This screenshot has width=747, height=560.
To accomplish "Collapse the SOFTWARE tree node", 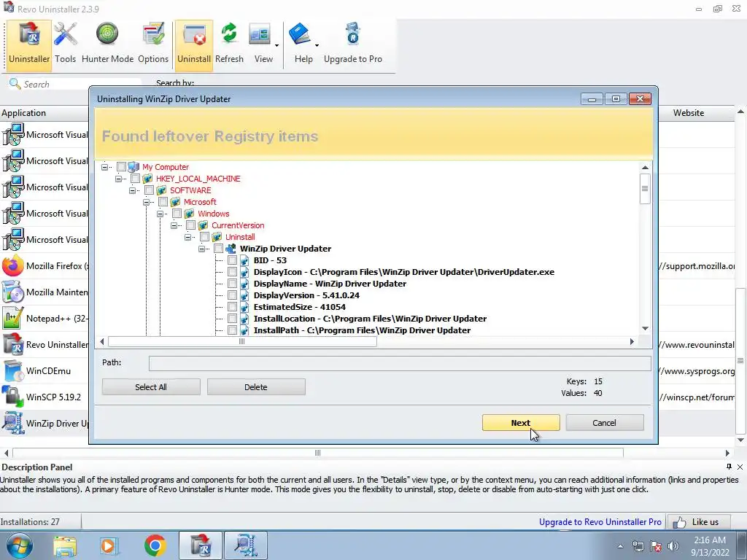I will [133, 190].
